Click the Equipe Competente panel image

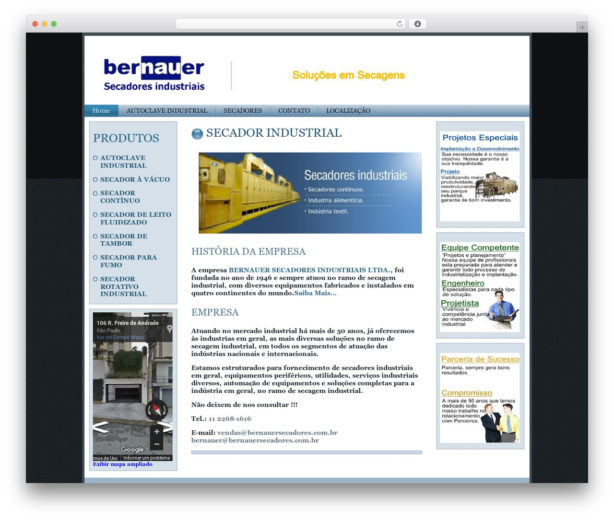coord(480,286)
